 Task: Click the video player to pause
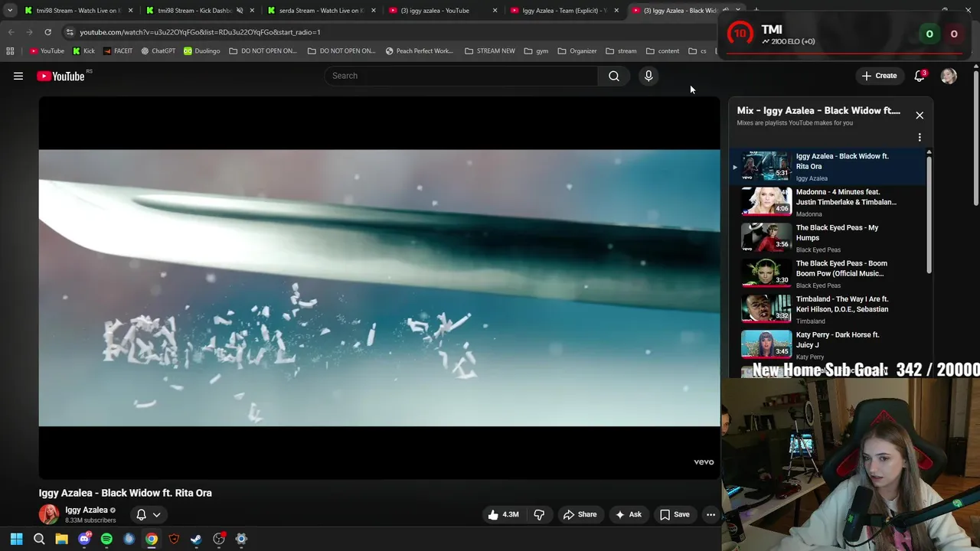[x=379, y=288]
